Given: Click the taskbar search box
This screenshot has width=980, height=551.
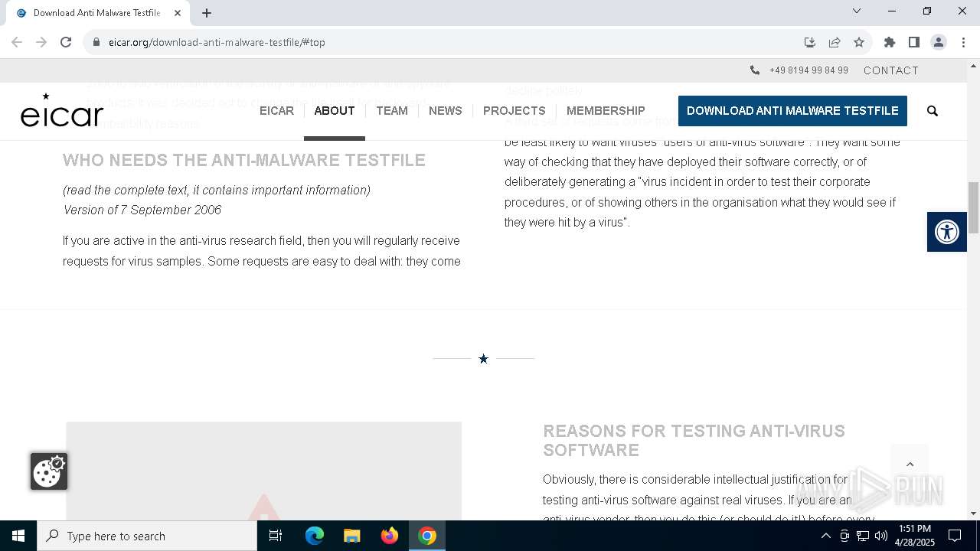Looking at the screenshot, I should (x=147, y=536).
